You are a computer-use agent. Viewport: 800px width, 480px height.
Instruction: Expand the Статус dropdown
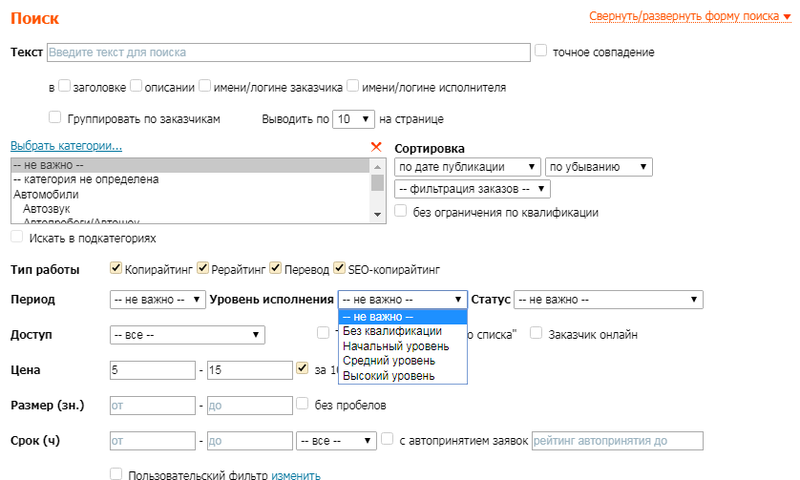[607, 299]
